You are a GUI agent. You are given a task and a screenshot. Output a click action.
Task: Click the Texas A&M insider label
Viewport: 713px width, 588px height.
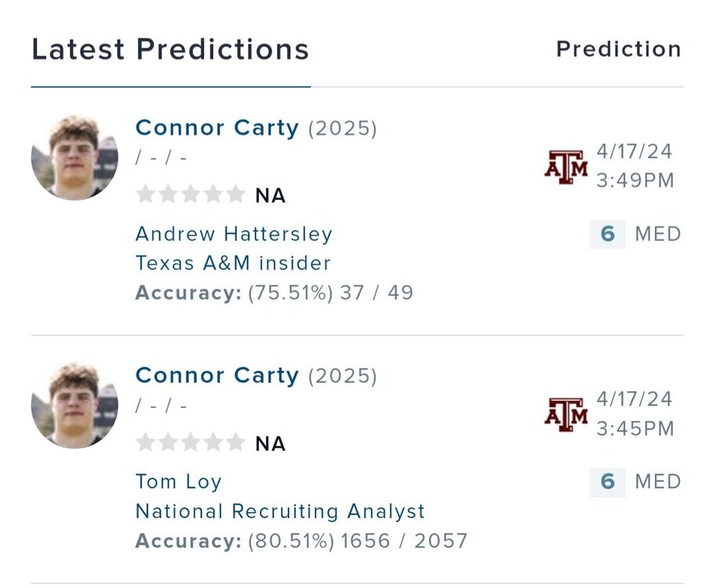click(233, 263)
